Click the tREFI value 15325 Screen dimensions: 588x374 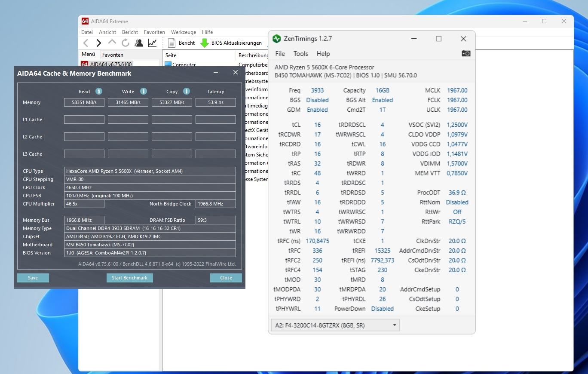pyautogui.click(x=382, y=251)
